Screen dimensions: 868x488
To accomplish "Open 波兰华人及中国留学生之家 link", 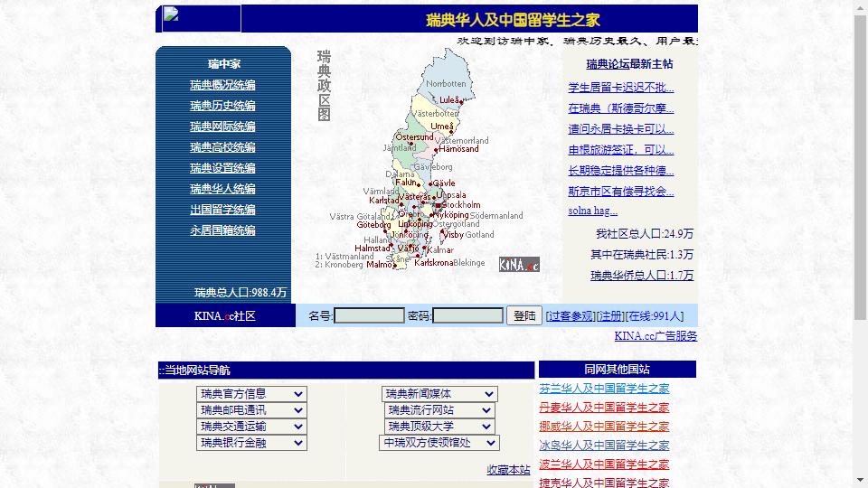I will [604, 465].
